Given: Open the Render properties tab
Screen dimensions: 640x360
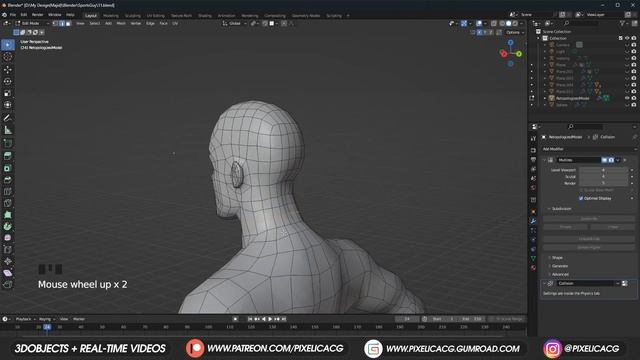Looking at the screenshot, I should 533,150.
